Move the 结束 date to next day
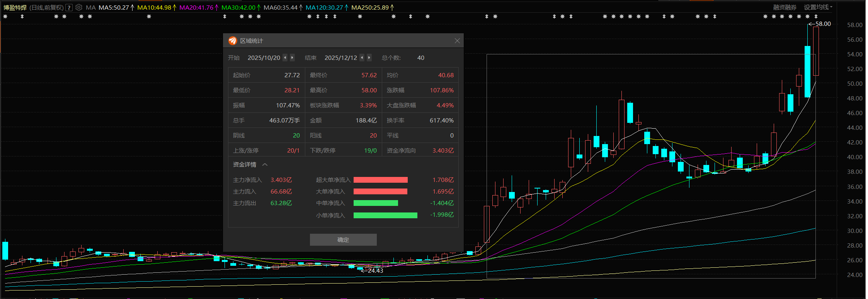Image resolution: width=868 pixels, height=299 pixels. (x=369, y=58)
